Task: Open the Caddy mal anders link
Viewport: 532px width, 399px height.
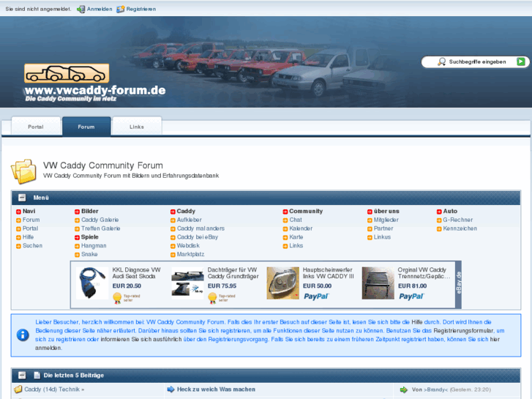Action: (201, 228)
